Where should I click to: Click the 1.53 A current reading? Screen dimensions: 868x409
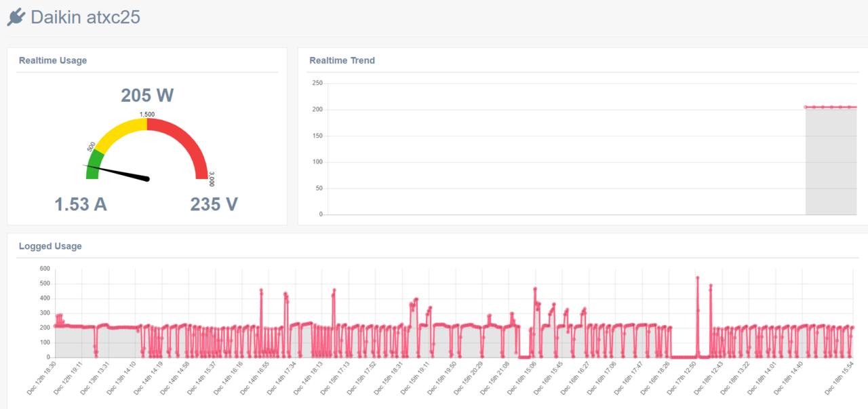point(81,203)
